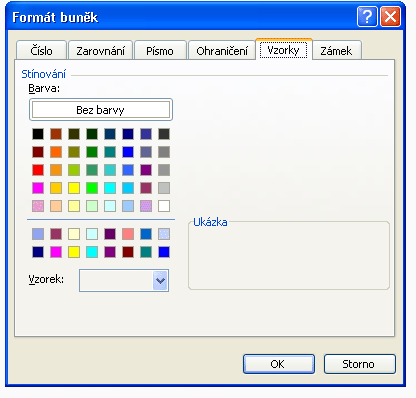This screenshot has height=398, width=416.
Task: Select the bright green color swatch
Action: (x=92, y=188)
